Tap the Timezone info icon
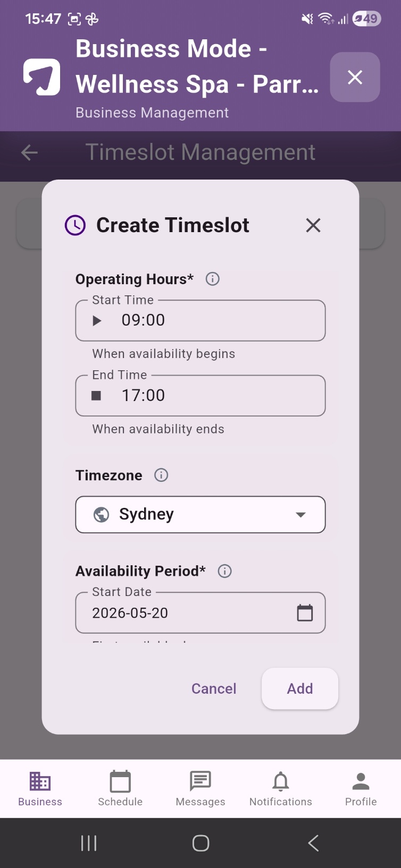This screenshot has width=401, height=868. pos(161,475)
